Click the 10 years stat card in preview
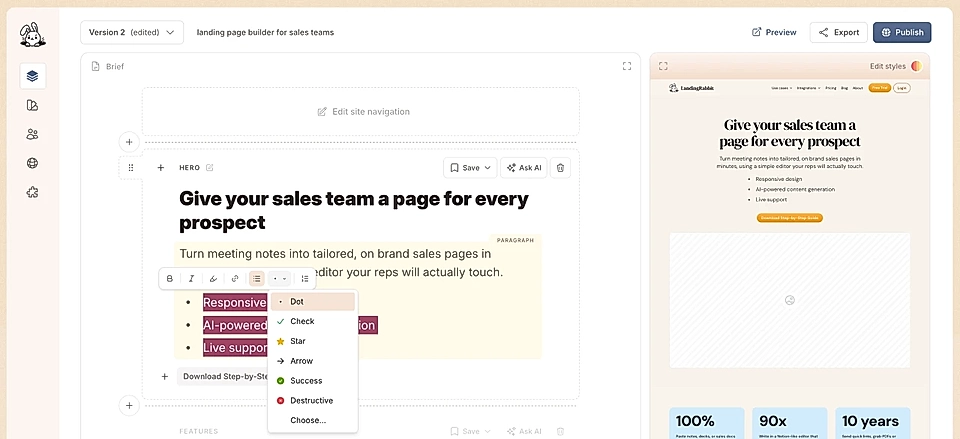This screenshot has height=439, width=960. coord(872,423)
